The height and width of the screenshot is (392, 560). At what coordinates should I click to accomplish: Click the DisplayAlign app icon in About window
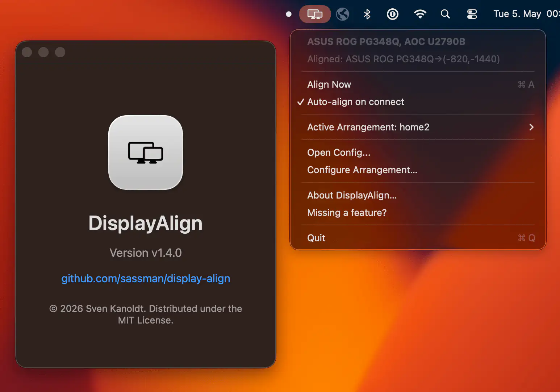point(146,153)
